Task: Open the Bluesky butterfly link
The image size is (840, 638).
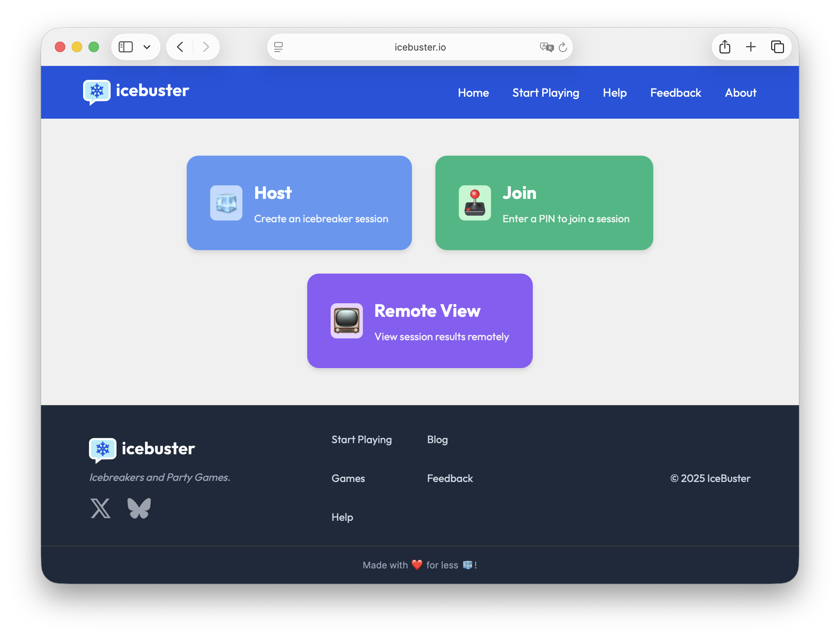Action: [x=139, y=508]
